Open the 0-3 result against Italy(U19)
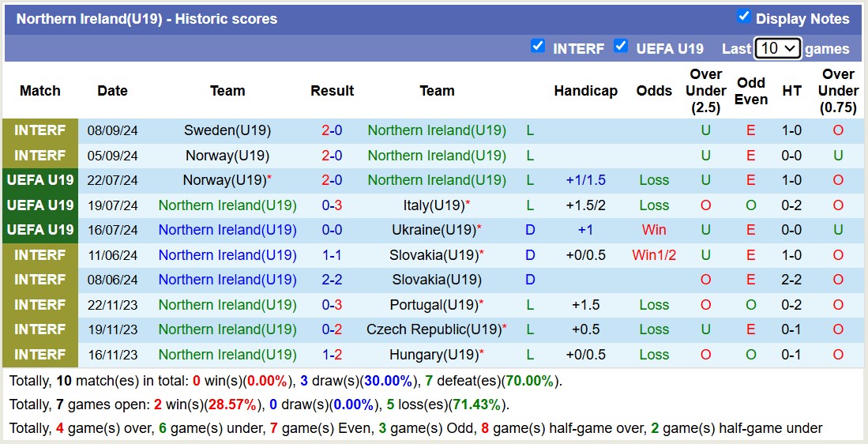The height and width of the screenshot is (444, 868). [x=332, y=205]
